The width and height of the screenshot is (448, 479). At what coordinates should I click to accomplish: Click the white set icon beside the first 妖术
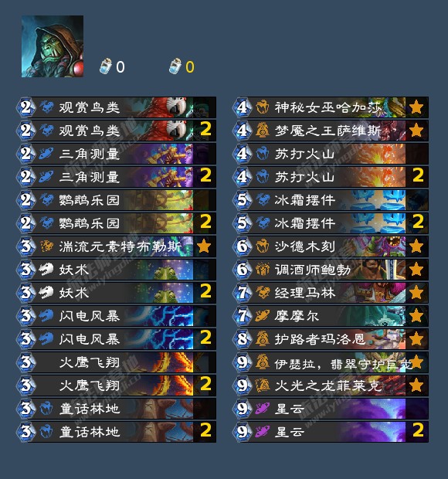point(46,270)
